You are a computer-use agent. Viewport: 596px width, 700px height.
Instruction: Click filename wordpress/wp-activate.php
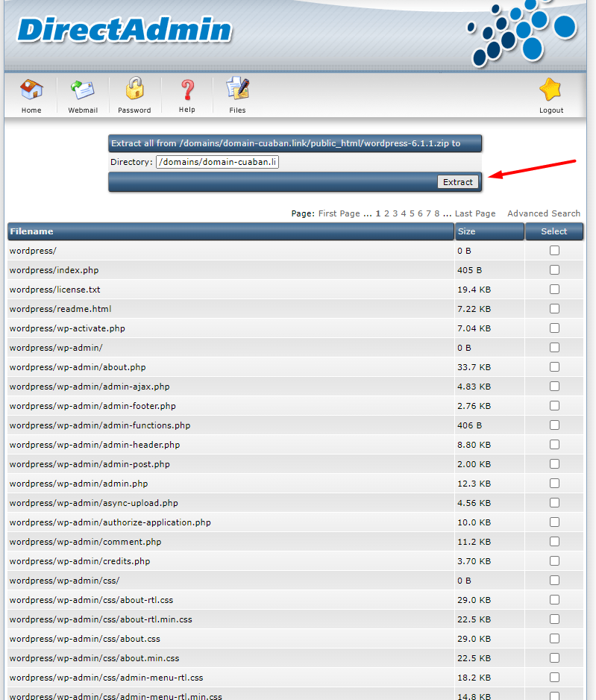67,328
